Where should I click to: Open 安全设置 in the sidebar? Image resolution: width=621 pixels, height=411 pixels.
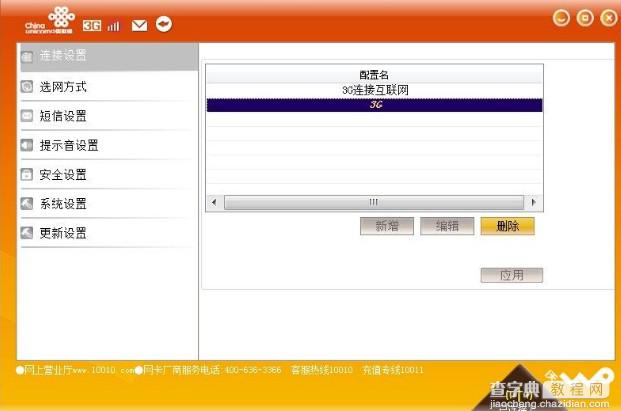pyautogui.click(x=109, y=175)
